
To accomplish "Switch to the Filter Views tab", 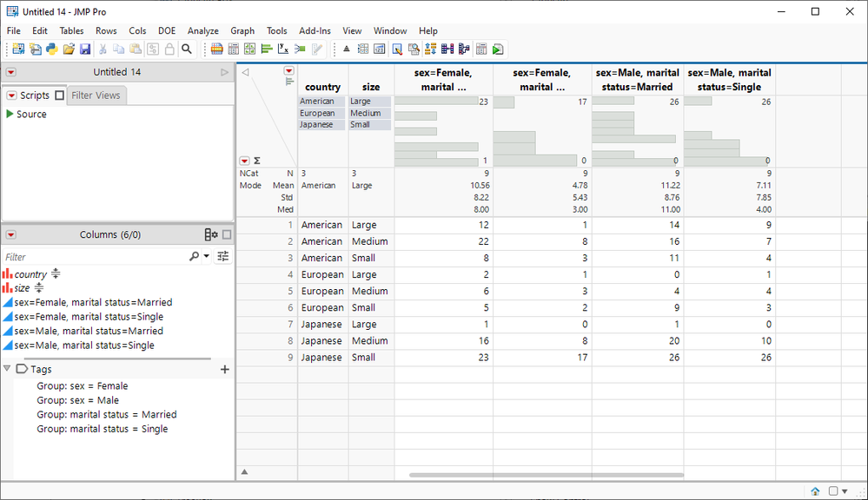I will point(96,95).
